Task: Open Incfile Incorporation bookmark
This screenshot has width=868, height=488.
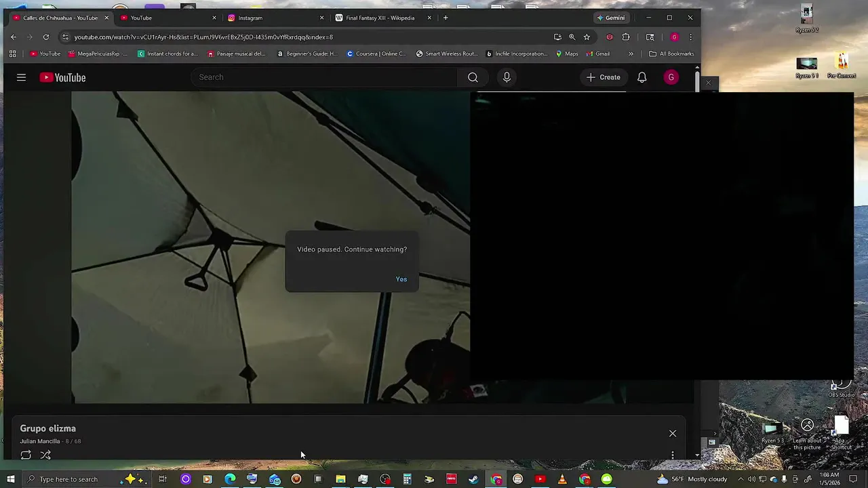Action: (517, 54)
